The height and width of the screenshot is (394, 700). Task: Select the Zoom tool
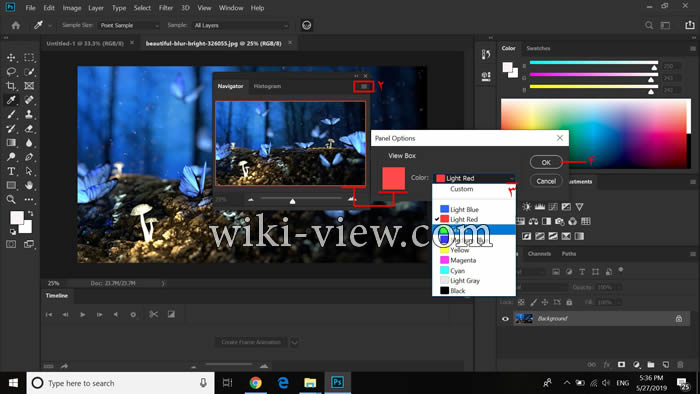[11, 199]
